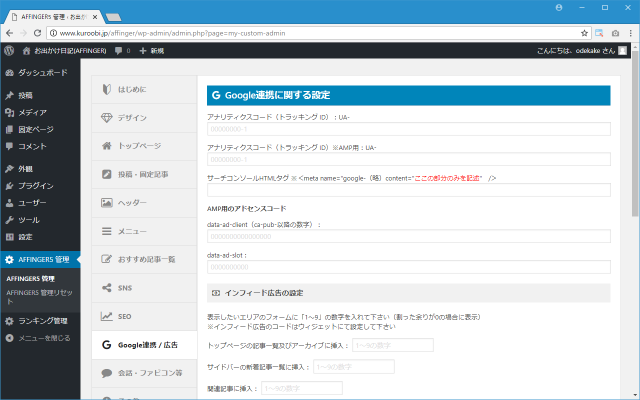Viewport: 640px width, 400px height.
Task: Click the browser back arrow
Action: click(10, 32)
